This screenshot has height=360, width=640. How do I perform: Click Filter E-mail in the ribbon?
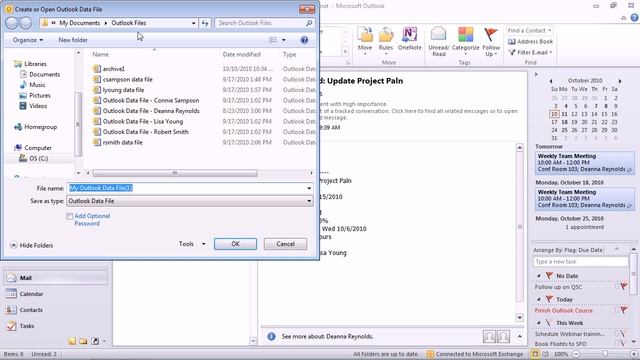(530, 52)
